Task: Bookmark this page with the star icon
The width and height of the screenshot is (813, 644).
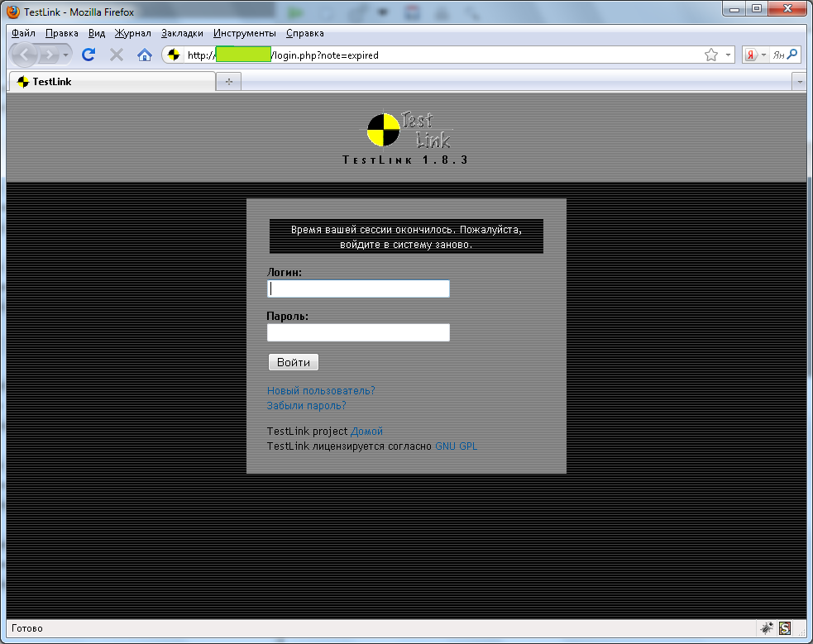Action: (x=711, y=55)
